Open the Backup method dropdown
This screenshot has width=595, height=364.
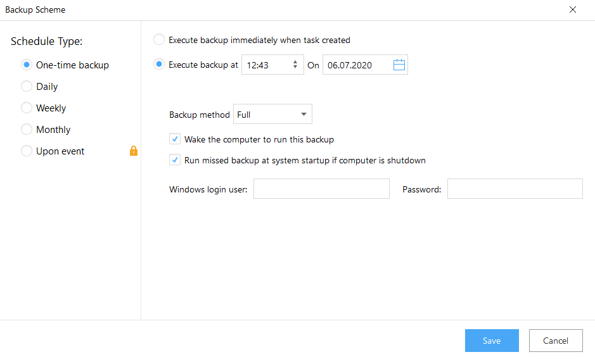(x=272, y=115)
